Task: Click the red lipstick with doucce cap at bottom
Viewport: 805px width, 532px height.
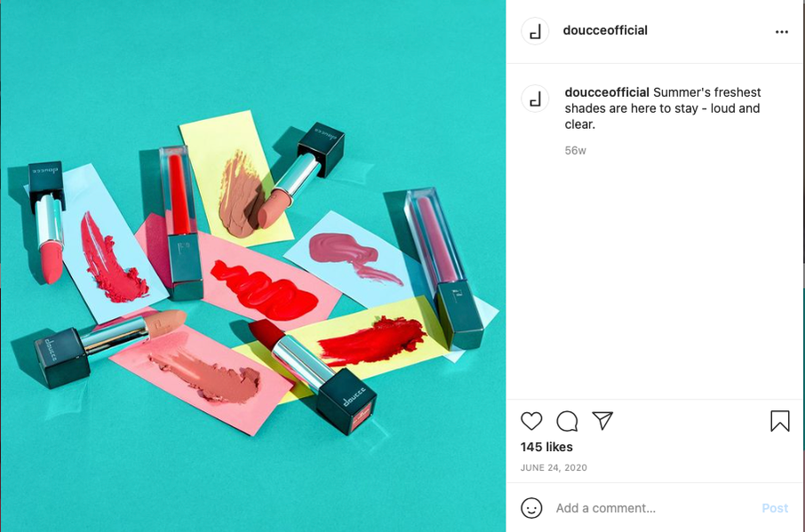Action: click(x=313, y=376)
